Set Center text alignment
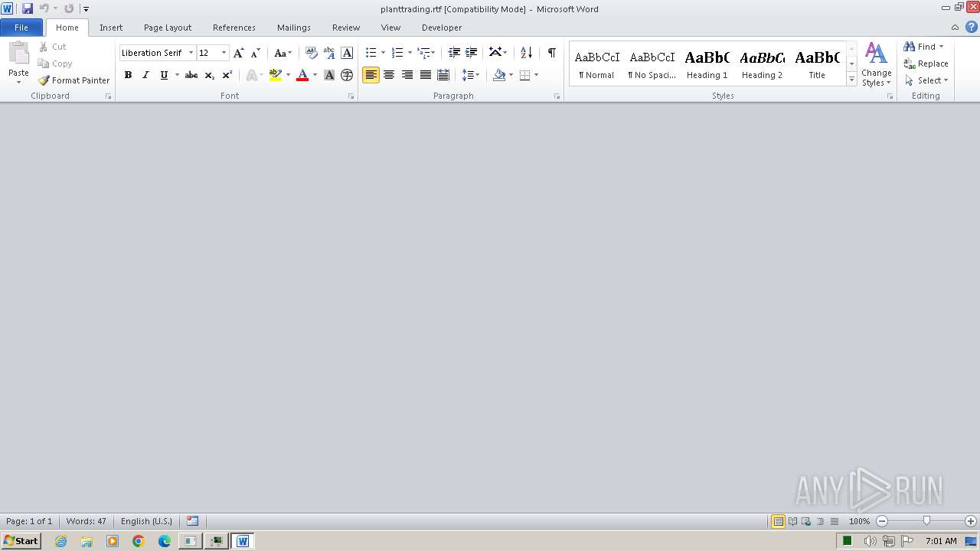The image size is (980, 551). point(389,75)
